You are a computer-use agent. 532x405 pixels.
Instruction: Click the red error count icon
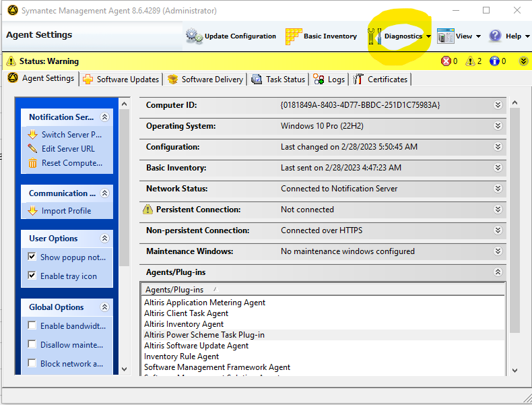coord(446,61)
